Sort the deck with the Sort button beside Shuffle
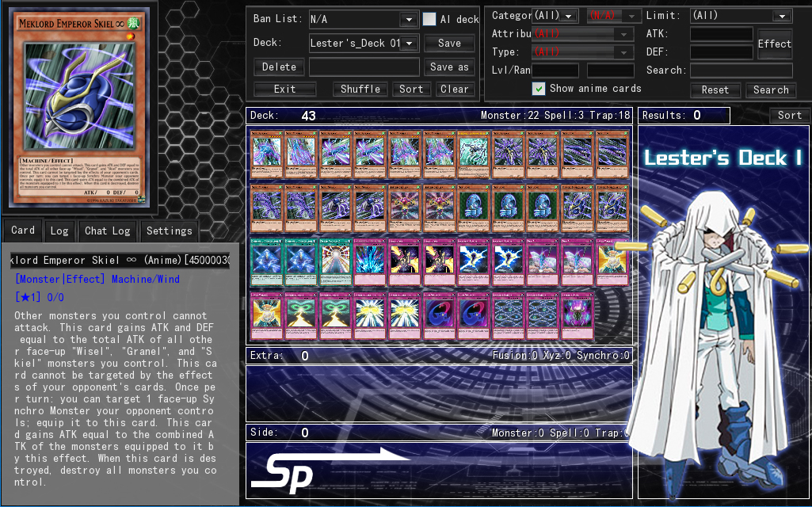 point(411,89)
